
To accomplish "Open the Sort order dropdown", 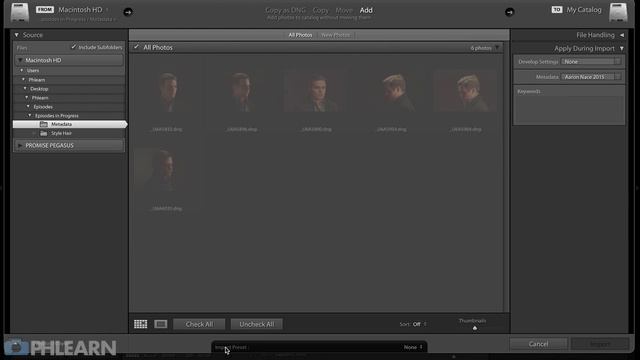I will (x=419, y=324).
